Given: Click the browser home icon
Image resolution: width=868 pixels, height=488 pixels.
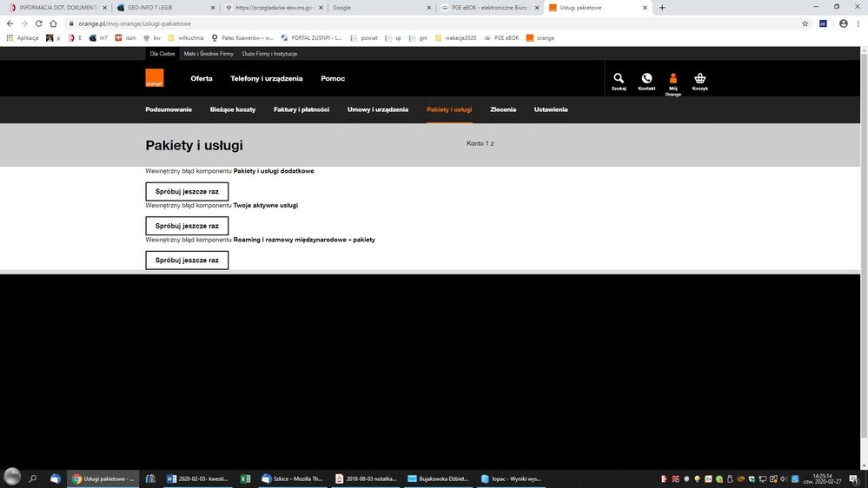Looking at the screenshot, I should (x=54, y=23).
